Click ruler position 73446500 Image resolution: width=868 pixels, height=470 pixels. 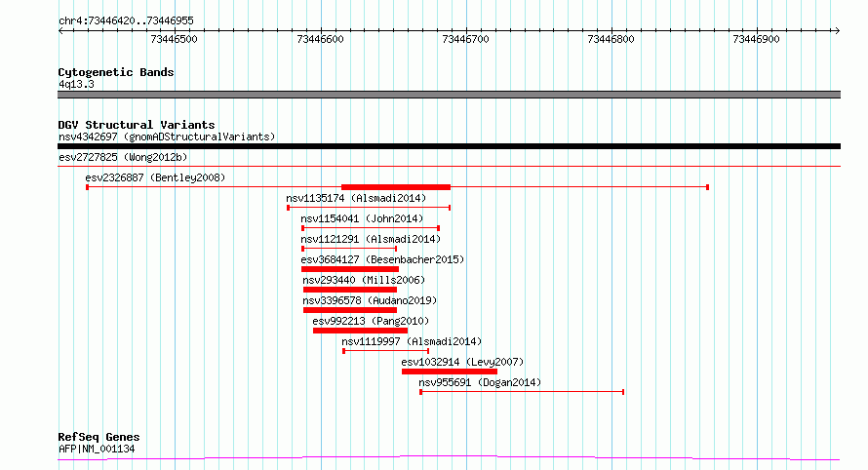click(x=175, y=39)
